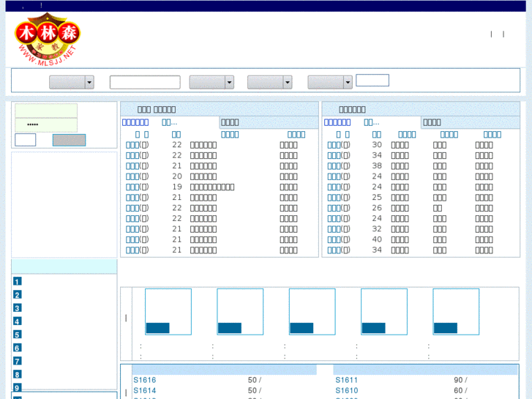This screenshot has height=399, width=532.
Task: Open the S1616 listing link
Action: (x=145, y=380)
